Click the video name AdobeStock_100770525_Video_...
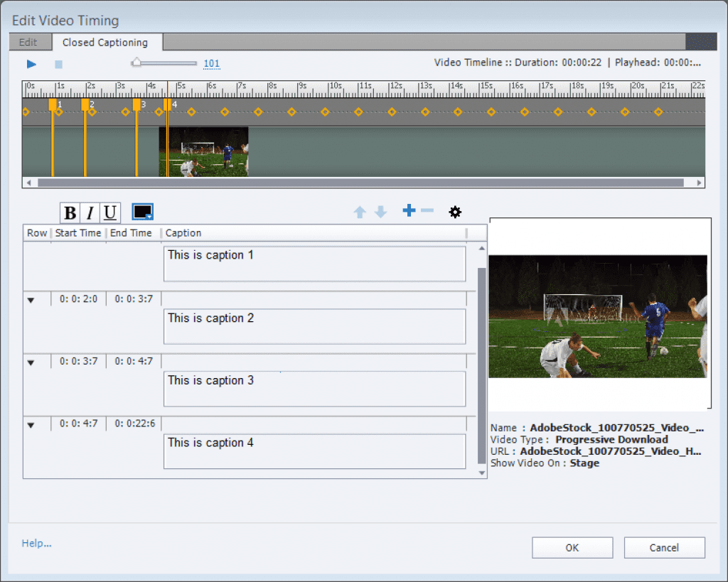 click(x=616, y=428)
